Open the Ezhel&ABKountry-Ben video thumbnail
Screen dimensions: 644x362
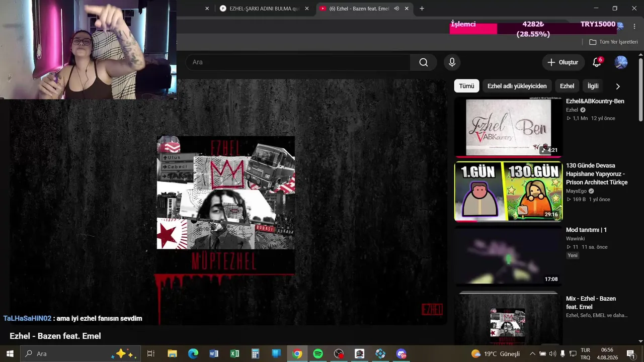[x=508, y=127]
